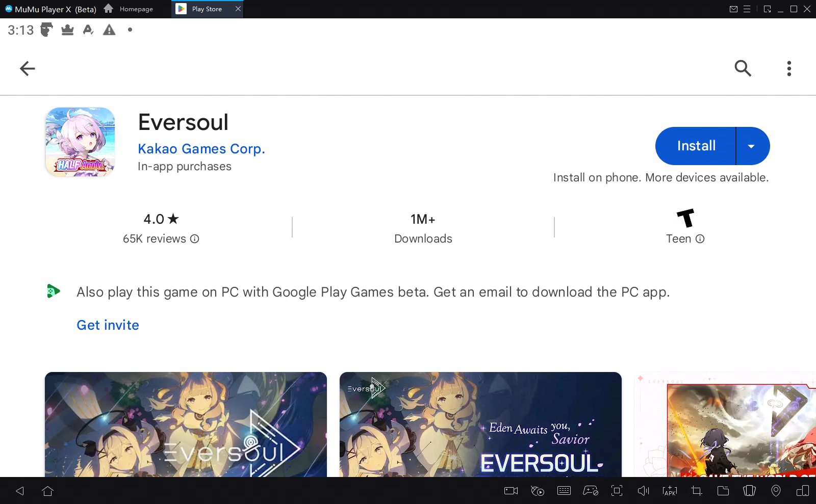Toggle the emulator volume control

point(643,491)
